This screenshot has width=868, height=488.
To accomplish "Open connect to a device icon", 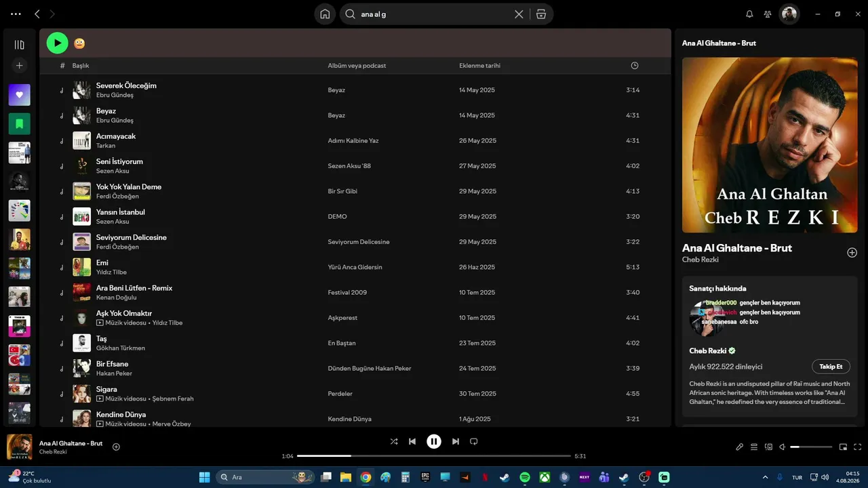I will coord(768,447).
